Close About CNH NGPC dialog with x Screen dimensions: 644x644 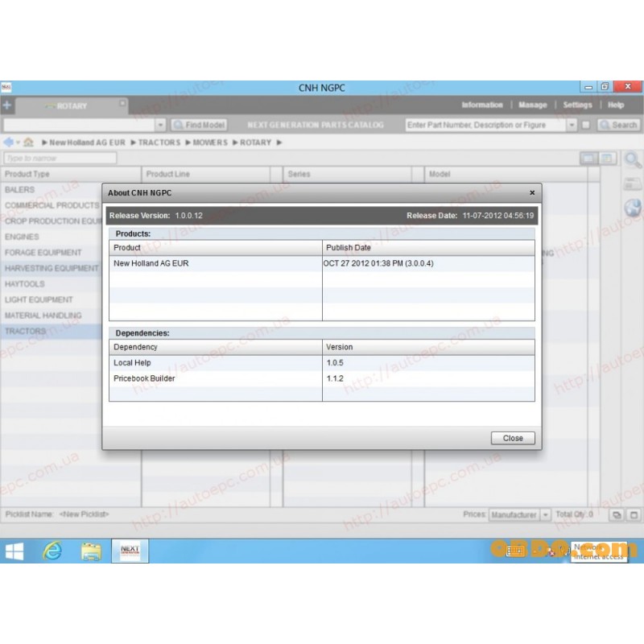(532, 192)
